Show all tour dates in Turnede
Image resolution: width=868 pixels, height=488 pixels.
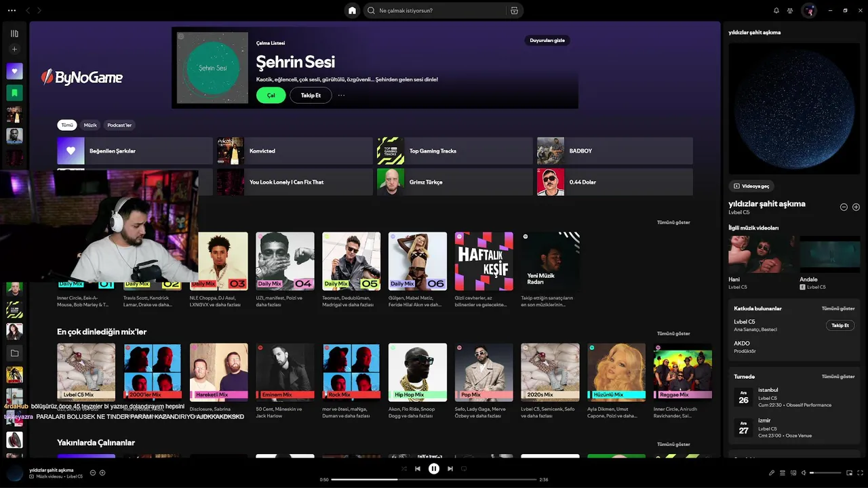tap(838, 376)
